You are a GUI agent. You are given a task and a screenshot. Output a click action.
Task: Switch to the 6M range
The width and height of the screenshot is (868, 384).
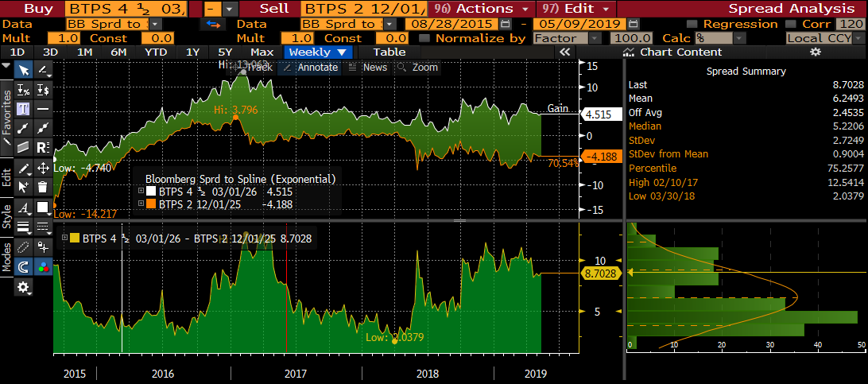coord(118,52)
